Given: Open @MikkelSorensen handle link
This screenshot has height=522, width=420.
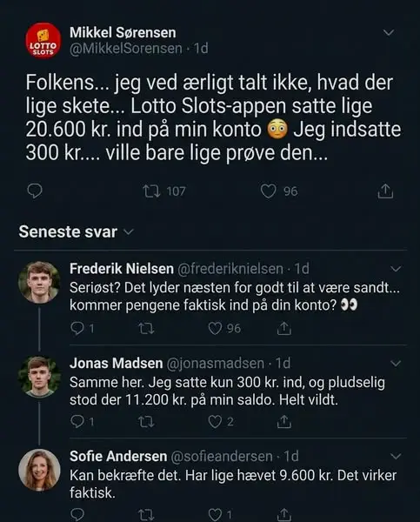Looking at the screenshot, I should (x=126, y=49).
